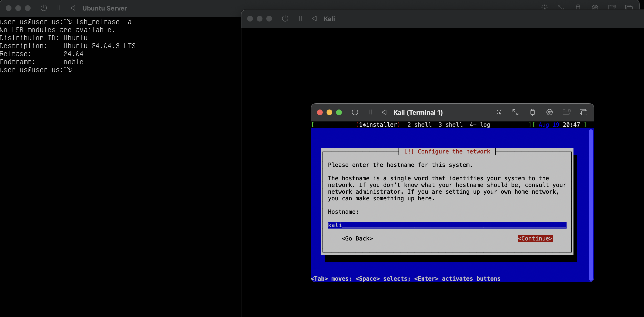Activate the <Continue> button
The width and height of the screenshot is (644, 317).
[535, 239]
